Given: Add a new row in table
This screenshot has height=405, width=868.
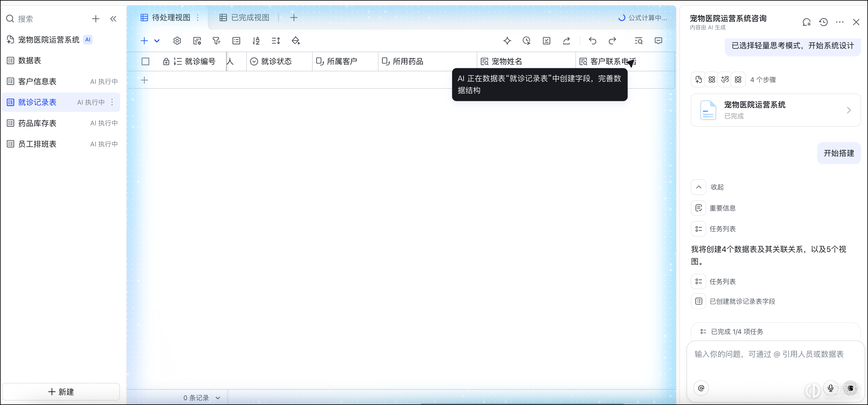Looking at the screenshot, I should (x=144, y=80).
